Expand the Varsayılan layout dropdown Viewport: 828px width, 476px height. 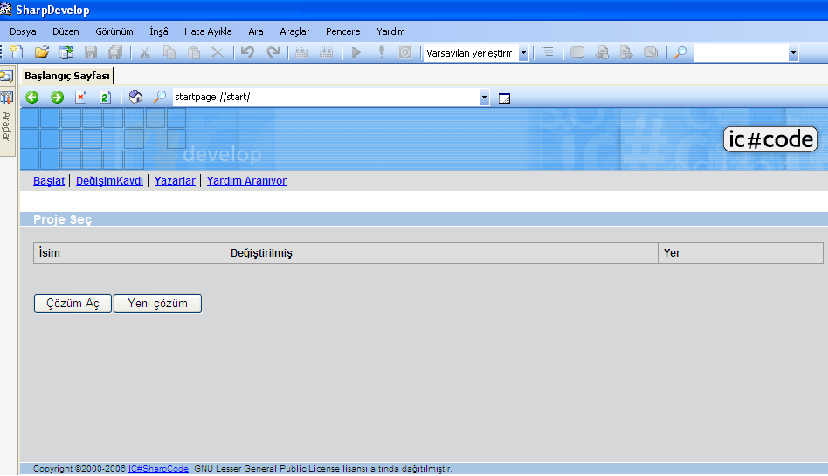[x=523, y=53]
